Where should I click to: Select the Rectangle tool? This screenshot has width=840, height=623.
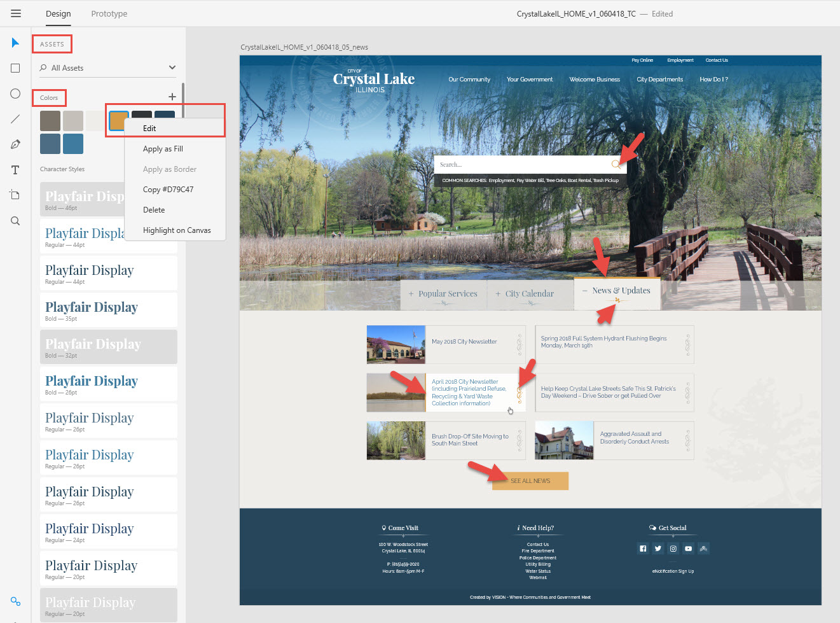[15, 68]
